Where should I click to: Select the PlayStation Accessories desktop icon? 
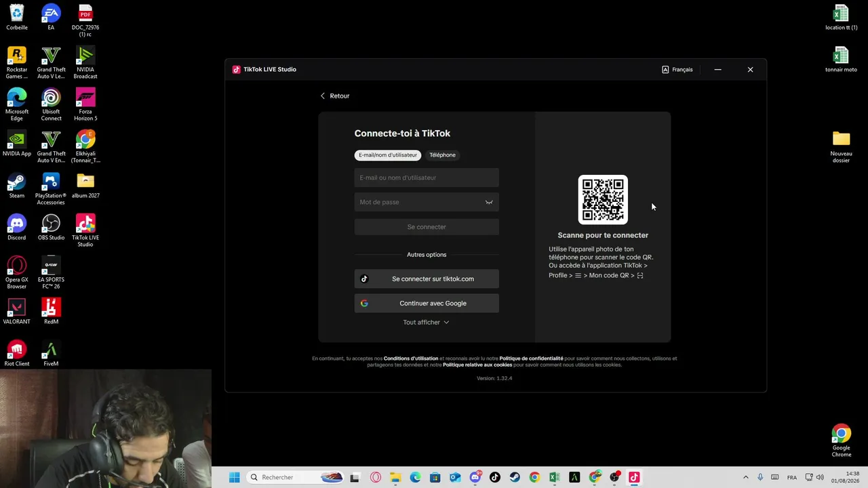click(x=51, y=189)
